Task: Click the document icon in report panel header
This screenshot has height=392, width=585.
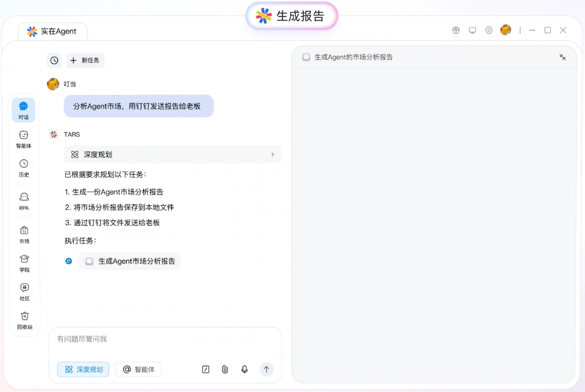Action: [307, 57]
